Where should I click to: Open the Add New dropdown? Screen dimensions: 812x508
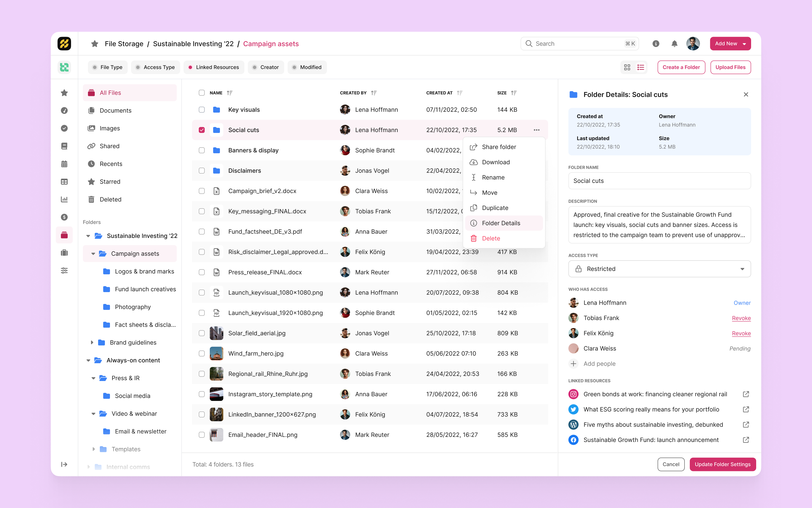[x=730, y=44]
